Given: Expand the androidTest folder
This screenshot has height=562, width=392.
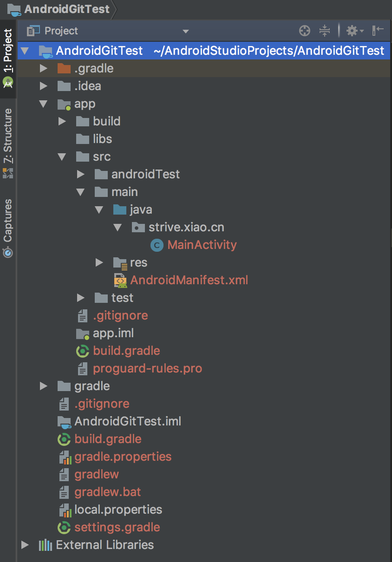Looking at the screenshot, I should [x=80, y=175].
